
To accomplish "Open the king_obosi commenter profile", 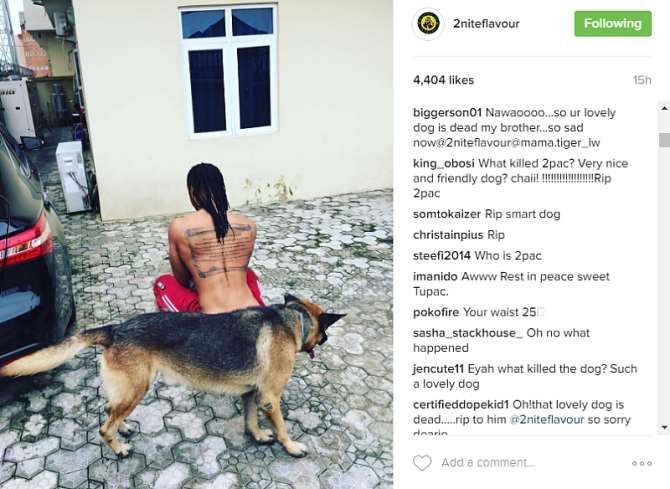I will pyautogui.click(x=444, y=163).
